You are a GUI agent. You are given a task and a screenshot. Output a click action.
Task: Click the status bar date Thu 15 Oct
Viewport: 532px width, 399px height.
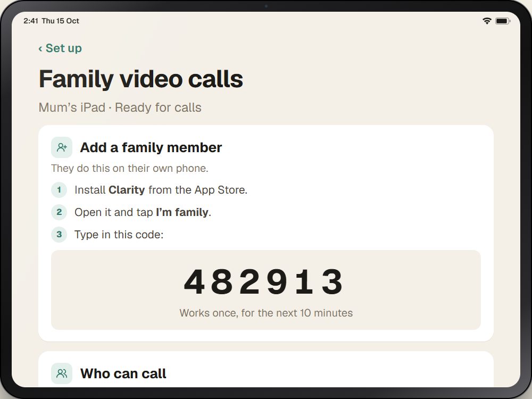click(61, 21)
